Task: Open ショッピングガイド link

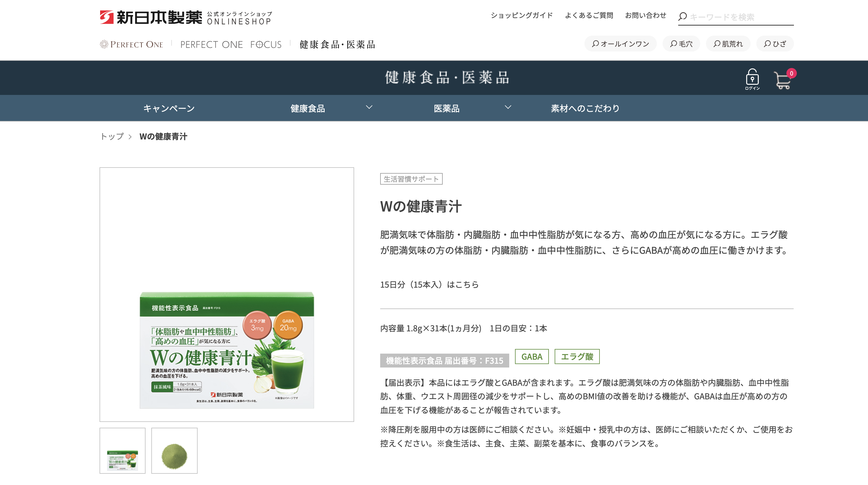Action: pos(522,15)
